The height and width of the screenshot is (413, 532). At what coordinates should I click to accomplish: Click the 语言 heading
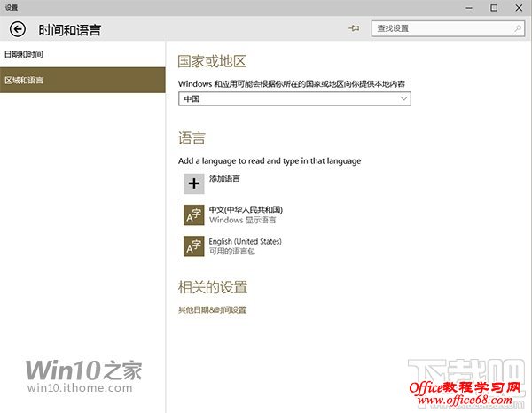pos(192,138)
